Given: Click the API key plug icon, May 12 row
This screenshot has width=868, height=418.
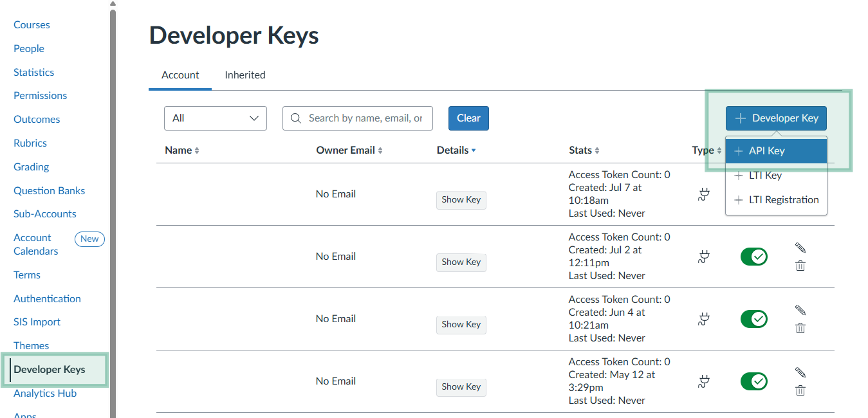Looking at the screenshot, I should tap(704, 382).
